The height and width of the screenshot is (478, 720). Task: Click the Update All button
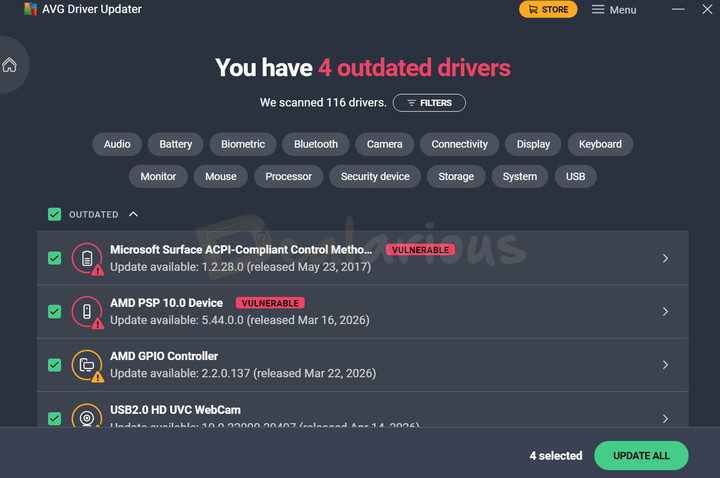641,456
